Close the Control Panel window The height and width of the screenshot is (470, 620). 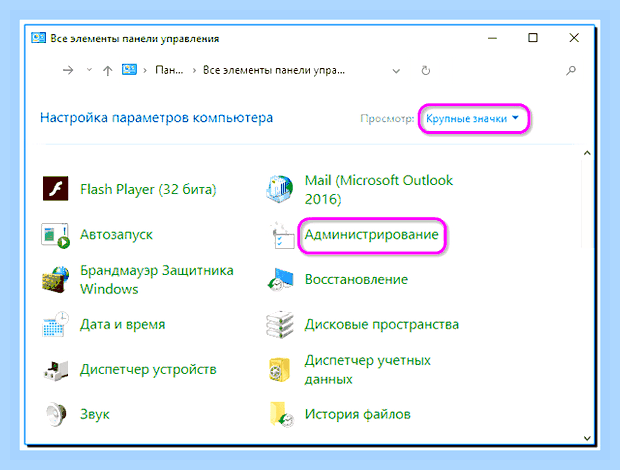(574, 38)
